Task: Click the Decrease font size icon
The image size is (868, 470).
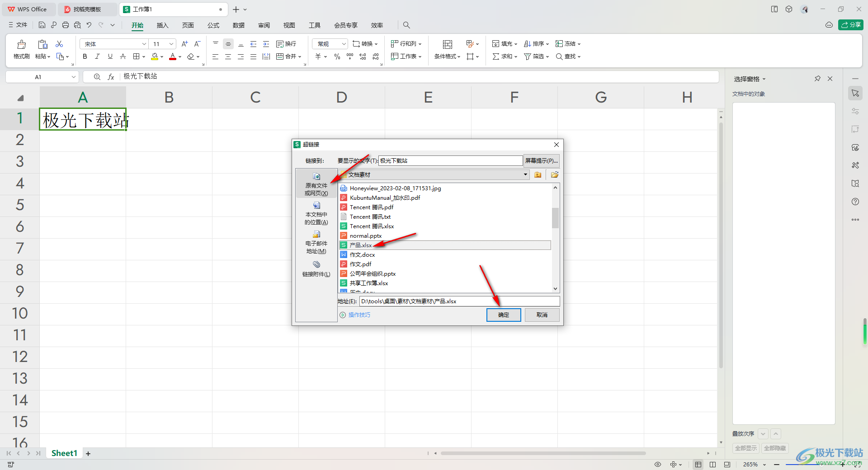Action: click(x=197, y=44)
